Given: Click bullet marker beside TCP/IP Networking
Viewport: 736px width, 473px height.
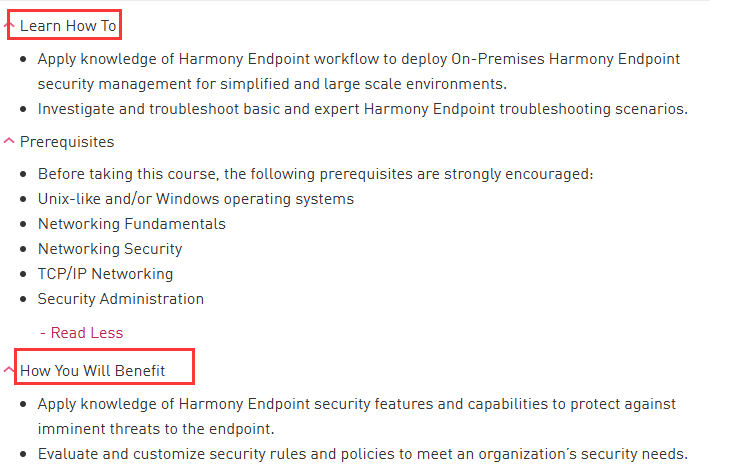Looking at the screenshot, I should click(23, 274).
